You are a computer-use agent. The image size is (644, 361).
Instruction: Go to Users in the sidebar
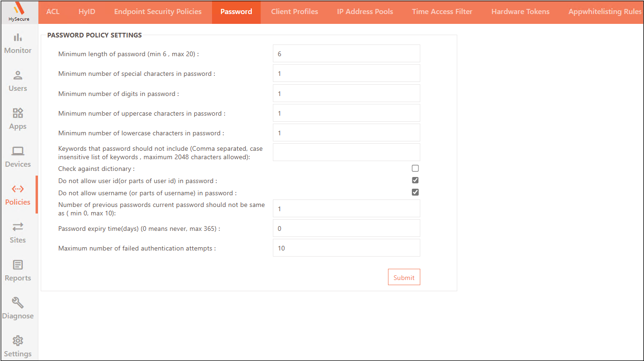(18, 81)
